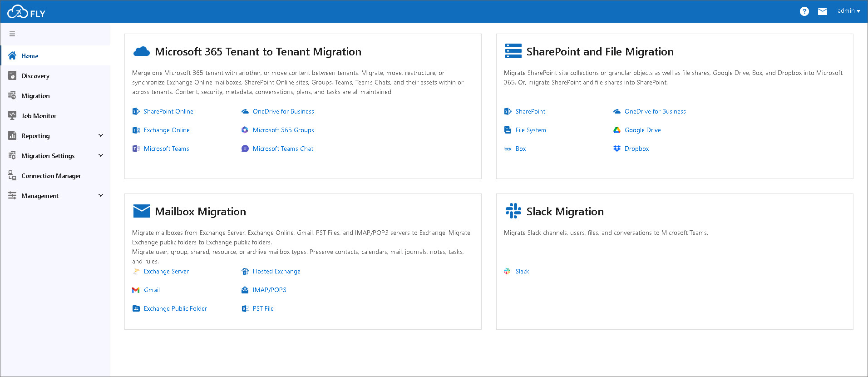Click the Box logo icon
The height and width of the screenshot is (377, 868).
508,149
